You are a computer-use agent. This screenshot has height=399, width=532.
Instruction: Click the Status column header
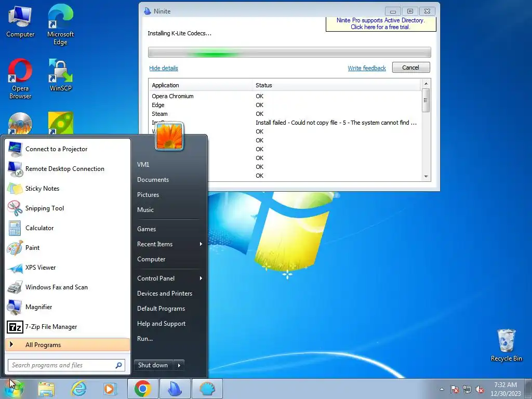[x=337, y=85]
